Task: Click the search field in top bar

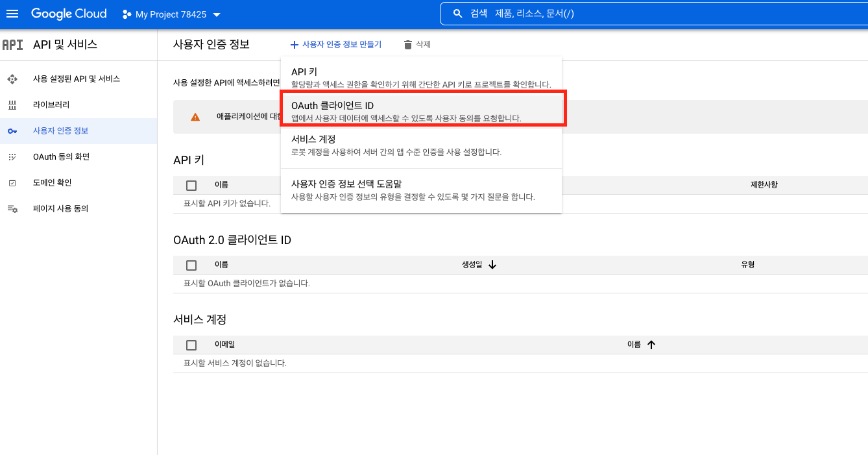Action: [x=649, y=14]
